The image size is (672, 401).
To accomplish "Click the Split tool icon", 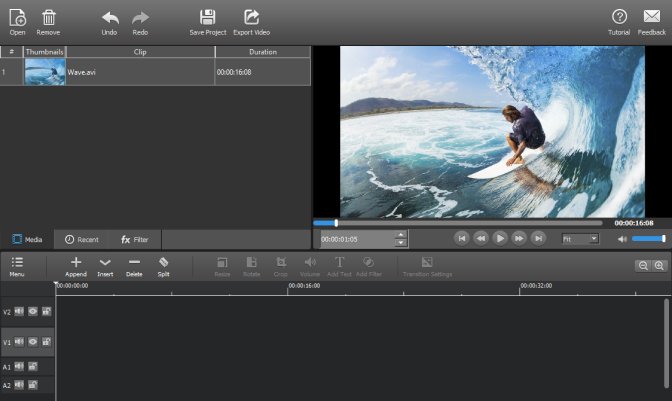I will [x=163, y=262].
